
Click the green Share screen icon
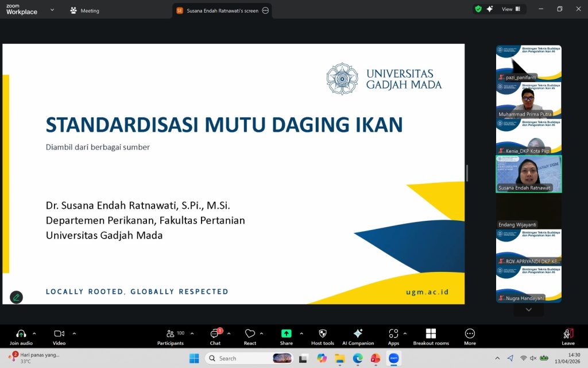coord(286,334)
